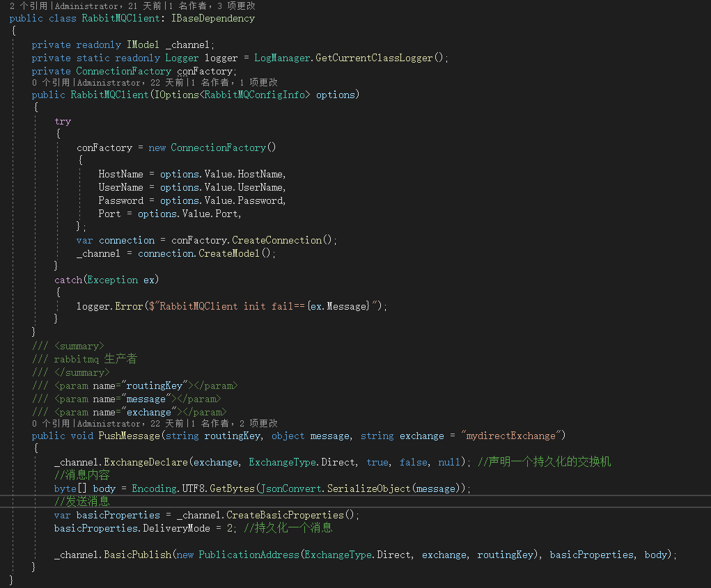
Task: Click "routingKey" in the param doc comment
Action: 154,386
